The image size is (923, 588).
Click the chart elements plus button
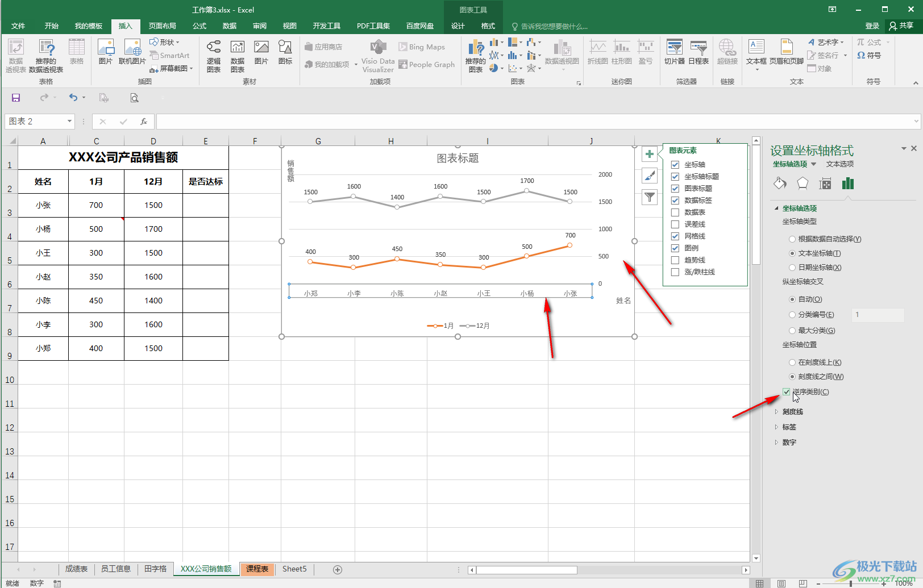650,154
